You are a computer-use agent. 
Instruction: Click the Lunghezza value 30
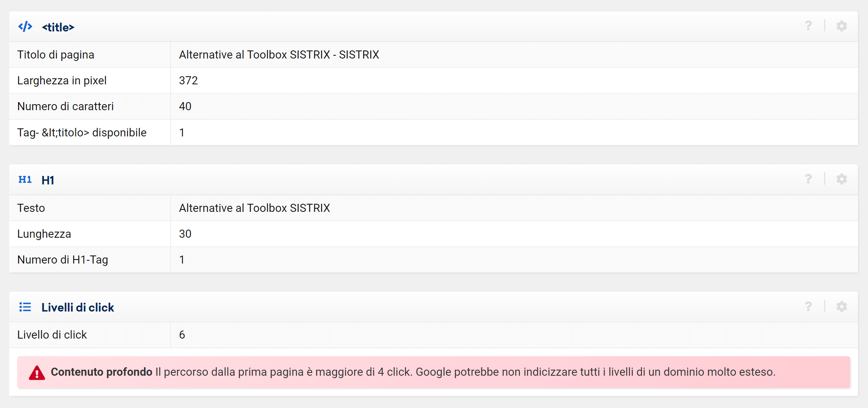tap(185, 234)
